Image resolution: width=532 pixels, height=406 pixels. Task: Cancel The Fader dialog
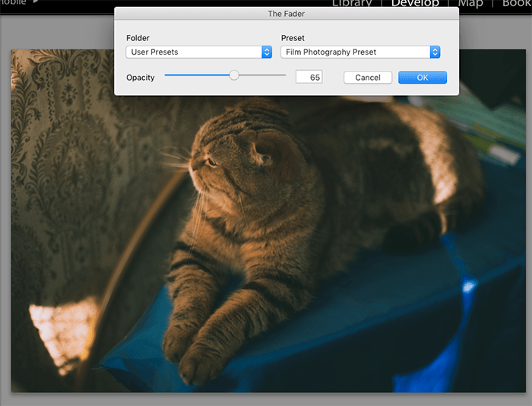pos(368,78)
